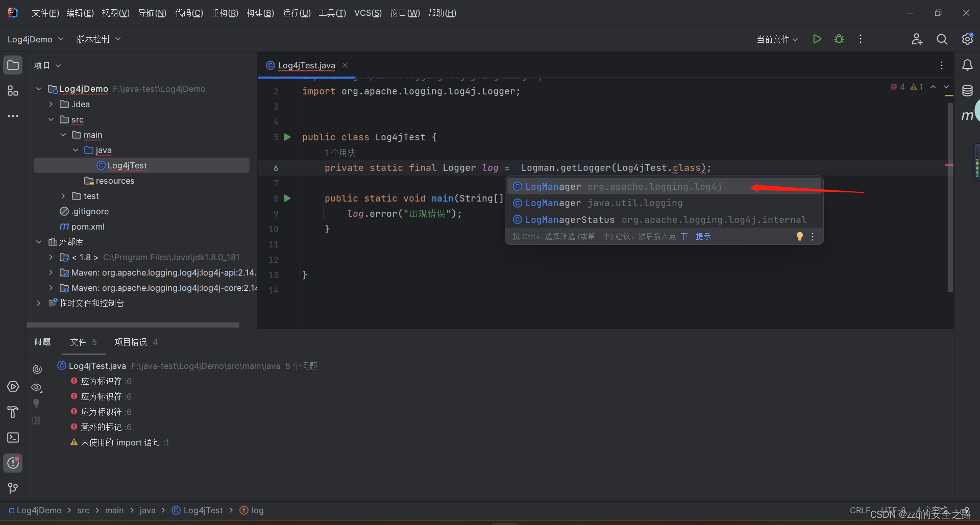980x525 pixels.
Task: Collapse the Log4jDemo root node
Action: (x=39, y=89)
